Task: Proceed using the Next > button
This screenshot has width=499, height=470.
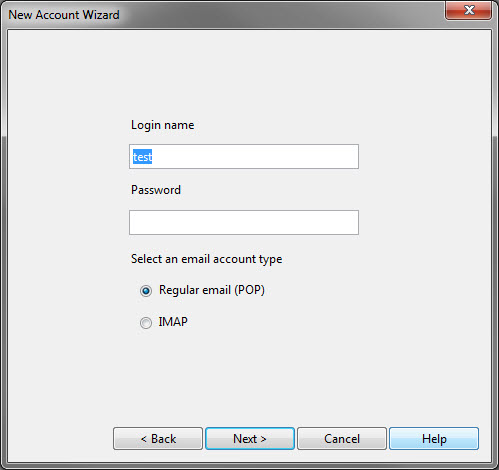Action: (x=250, y=439)
